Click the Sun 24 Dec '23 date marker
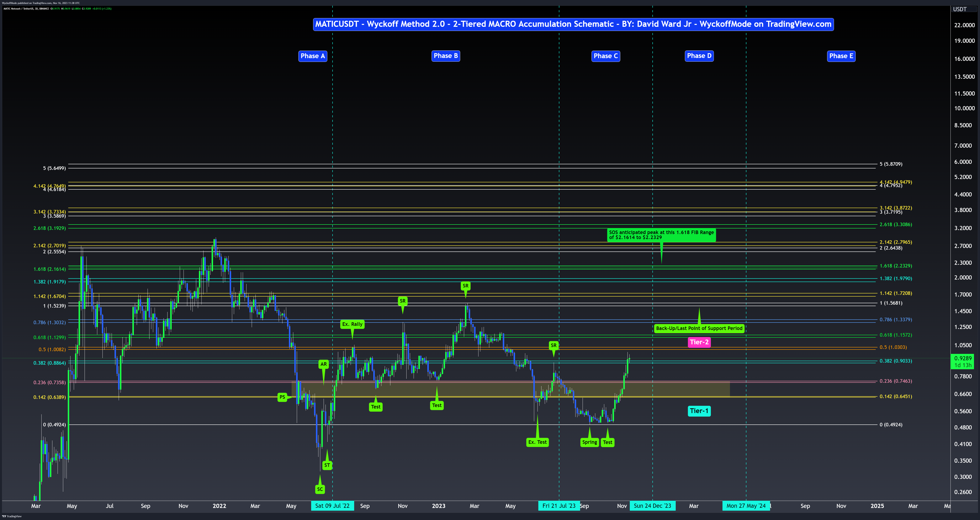980x520 pixels. pyautogui.click(x=652, y=506)
